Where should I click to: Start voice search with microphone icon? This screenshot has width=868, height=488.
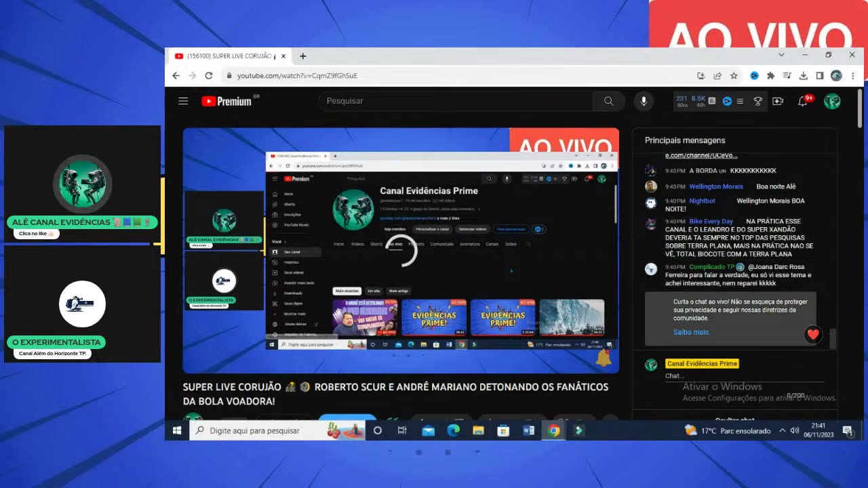coord(644,101)
